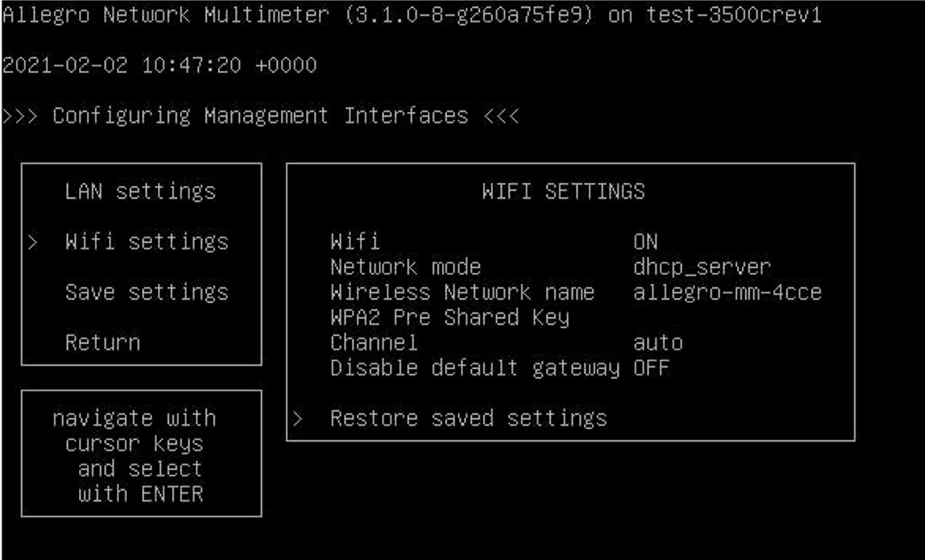925x560 pixels.
Task: Select the Wifi settings menu entry
Action: (x=146, y=241)
